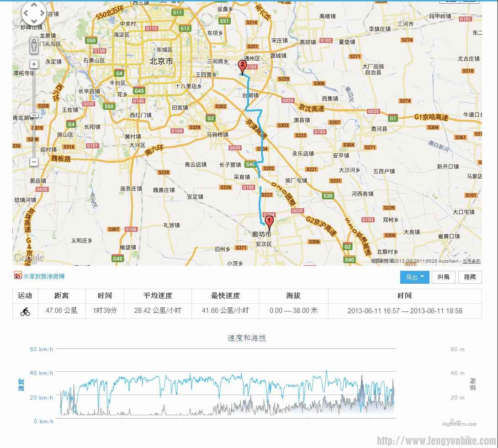Click the red start marker 1

269,223
